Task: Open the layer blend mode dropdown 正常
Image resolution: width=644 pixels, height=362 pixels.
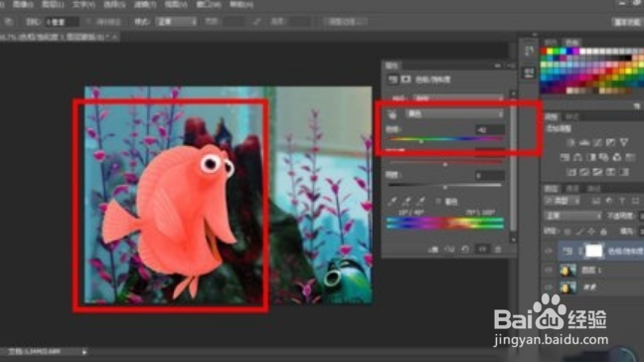Action: coord(573,216)
